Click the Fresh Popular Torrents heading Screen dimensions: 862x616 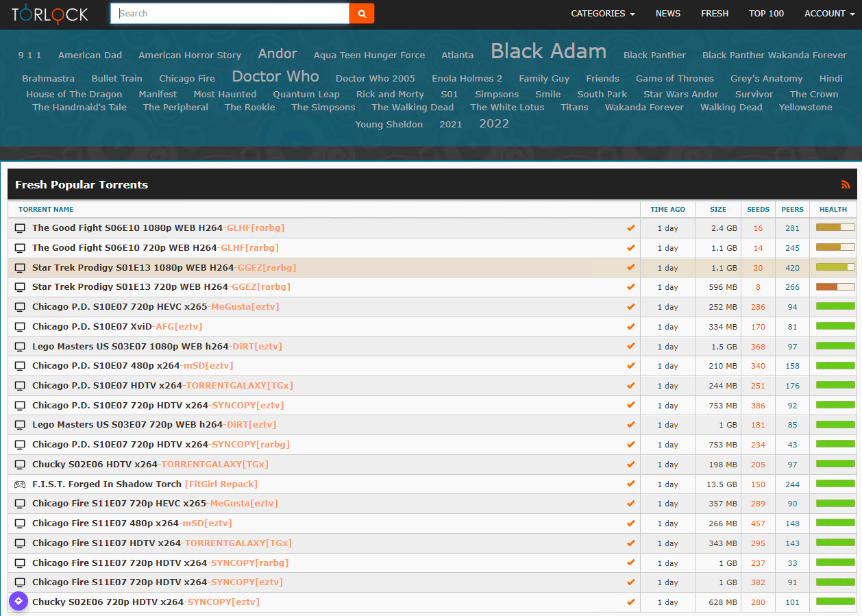point(82,184)
